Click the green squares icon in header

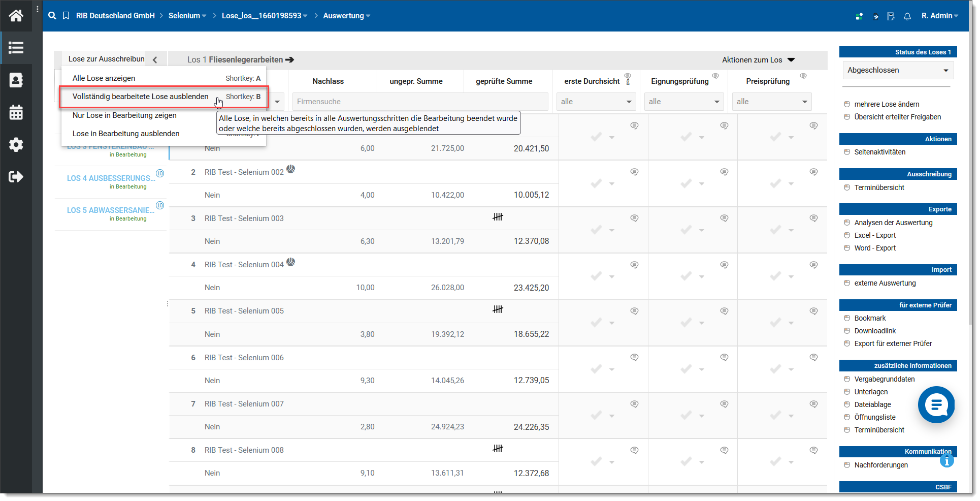(x=859, y=16)
